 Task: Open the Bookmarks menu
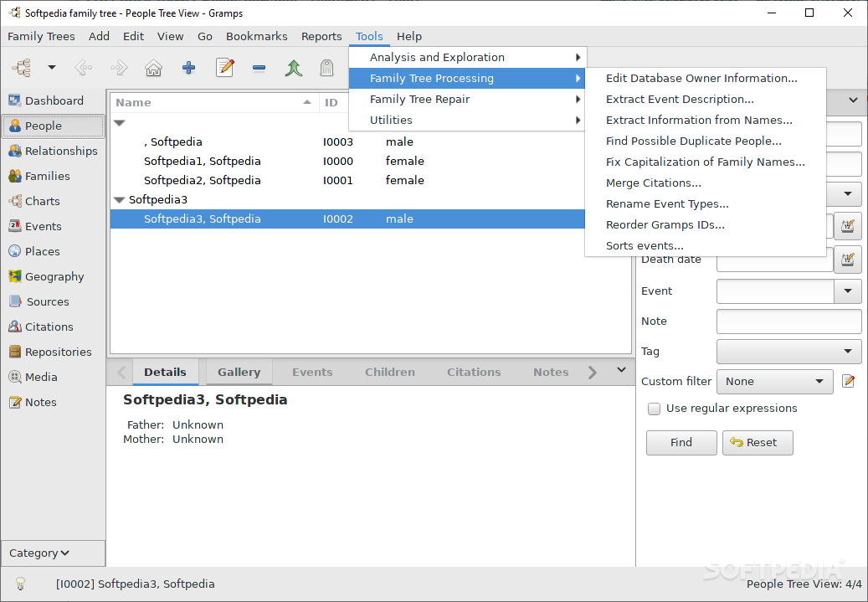(257, 37)
